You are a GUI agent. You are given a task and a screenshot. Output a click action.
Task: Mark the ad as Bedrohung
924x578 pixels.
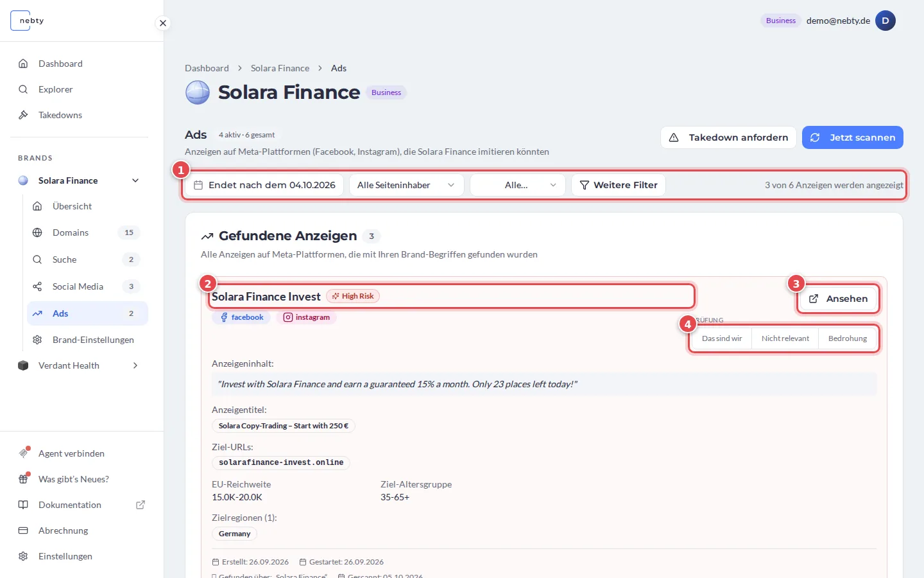[848, 338]
